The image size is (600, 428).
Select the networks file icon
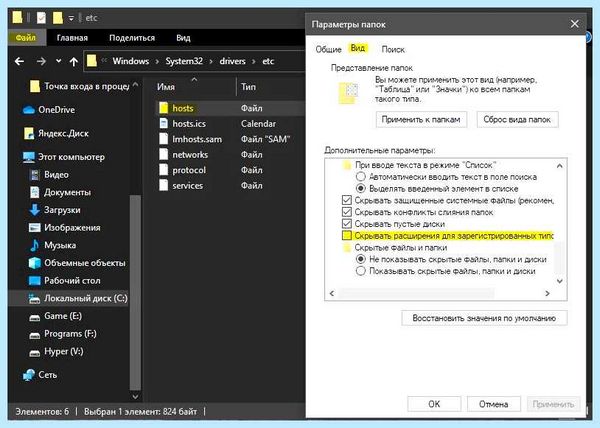click(x=163, y=155)
